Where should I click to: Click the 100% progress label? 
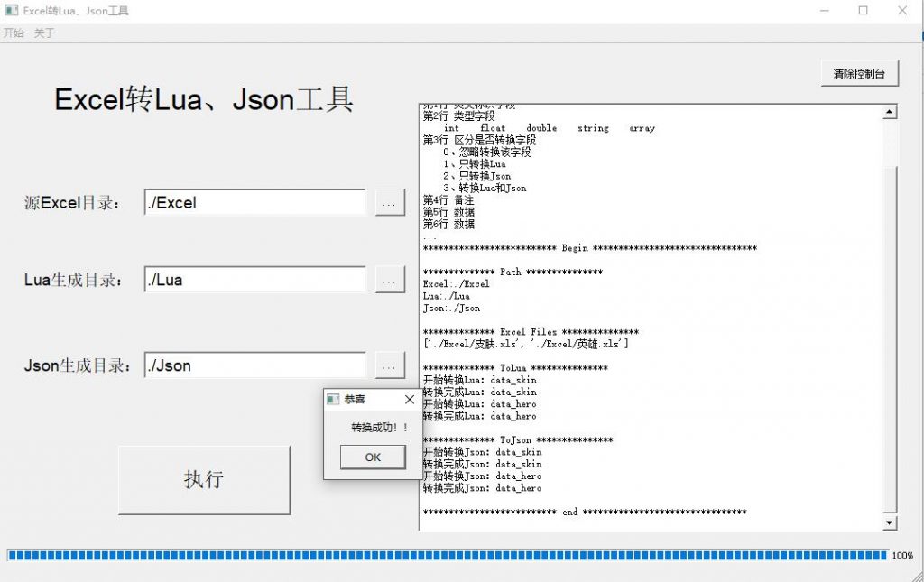(x=902, y=556)
